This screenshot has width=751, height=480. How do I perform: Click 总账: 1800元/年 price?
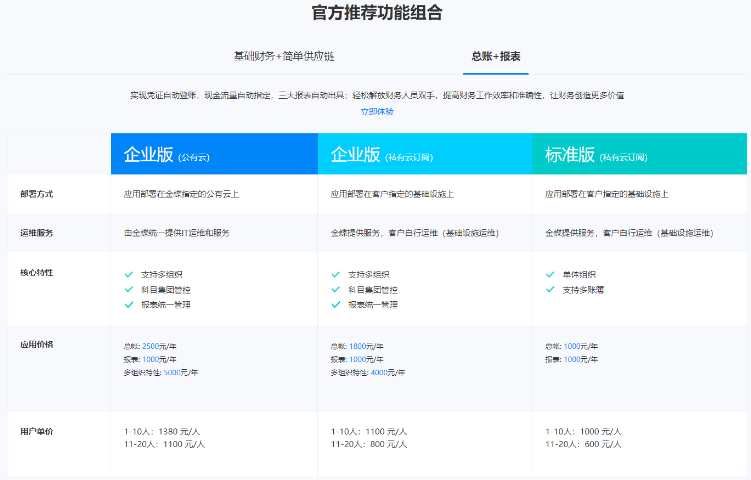click(x=357, y=346)
